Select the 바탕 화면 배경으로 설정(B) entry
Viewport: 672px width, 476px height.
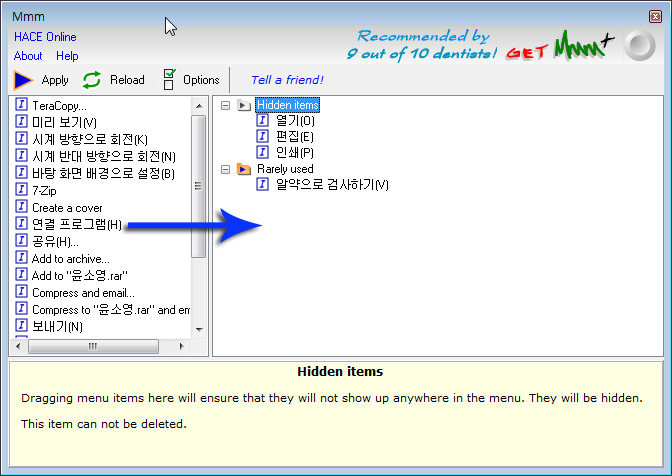coord(103,173)
